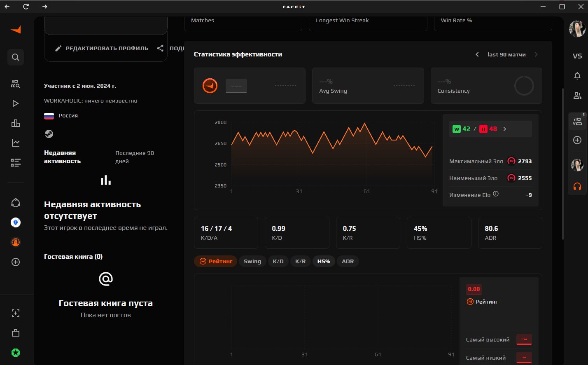Toggle the K/D chart filter

pos(278,261)
